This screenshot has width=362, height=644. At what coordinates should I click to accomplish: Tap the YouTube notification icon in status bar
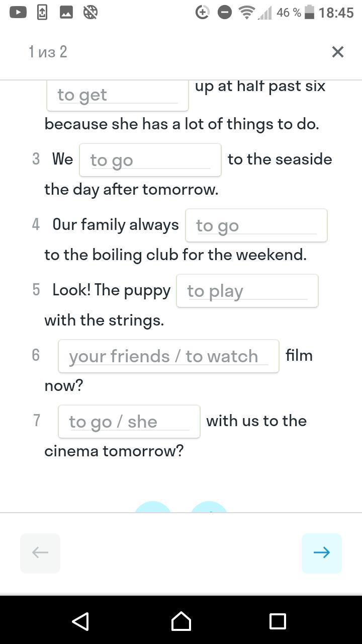(18, 12)
